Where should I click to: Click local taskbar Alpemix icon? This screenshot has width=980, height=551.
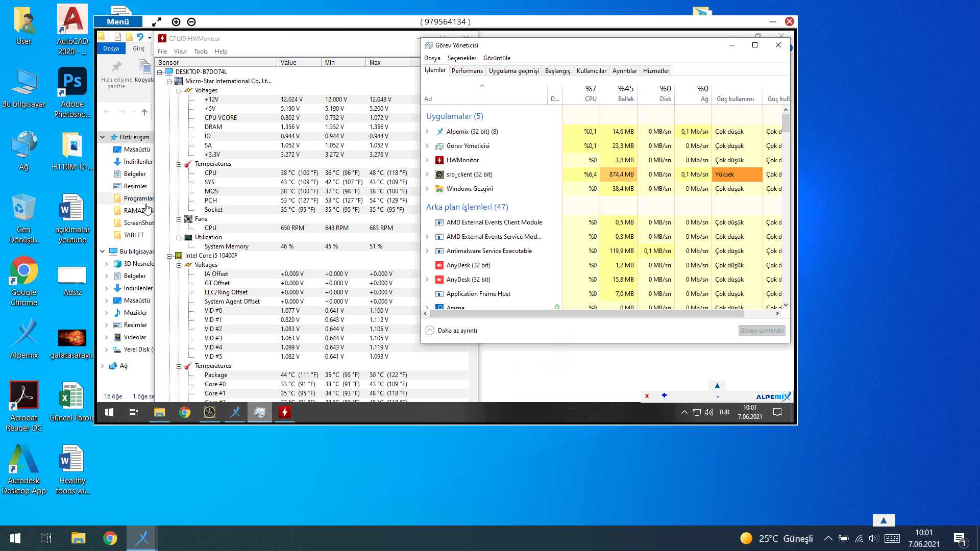point(142,538)
